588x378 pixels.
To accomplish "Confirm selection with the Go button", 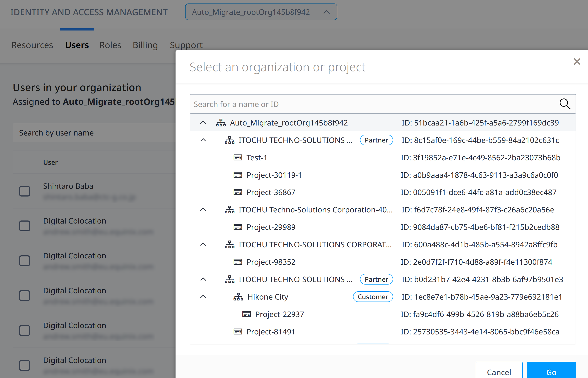I will 551,370.
